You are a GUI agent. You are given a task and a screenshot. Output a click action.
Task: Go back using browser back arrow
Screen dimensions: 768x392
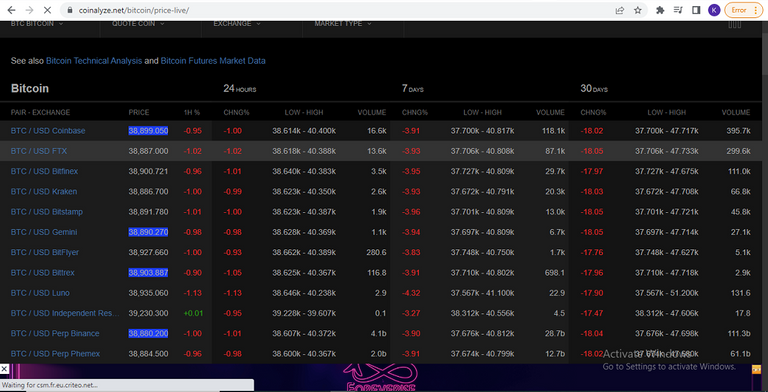11,10
